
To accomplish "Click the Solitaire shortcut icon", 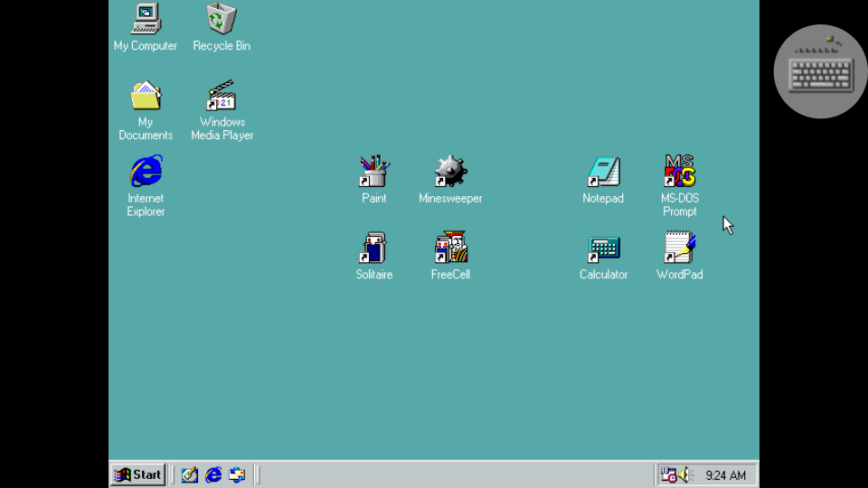I will [373, 248].
